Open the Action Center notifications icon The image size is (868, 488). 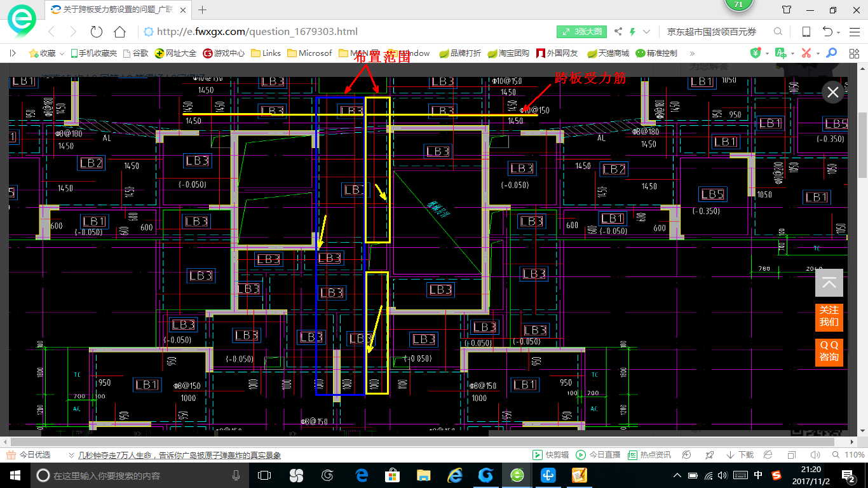(x=850, y=475)
